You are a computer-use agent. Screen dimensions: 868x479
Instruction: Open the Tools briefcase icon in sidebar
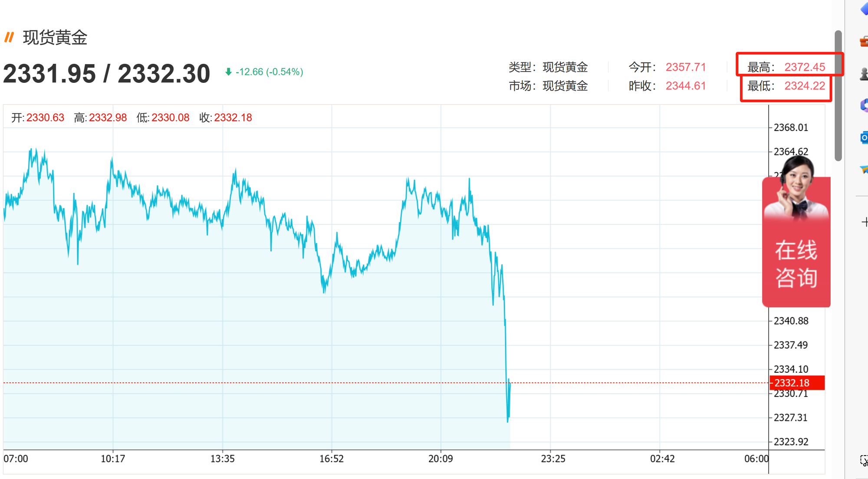[864, 42]
